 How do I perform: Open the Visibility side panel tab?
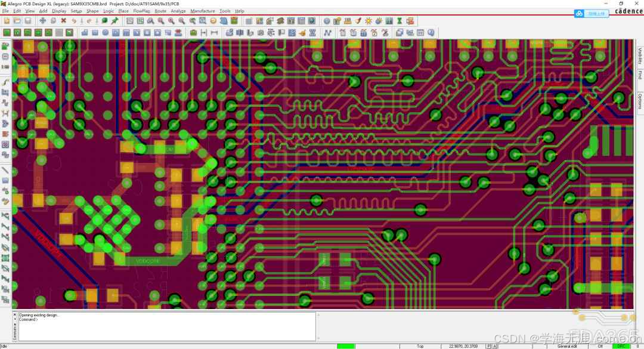[x=640, y=56]
